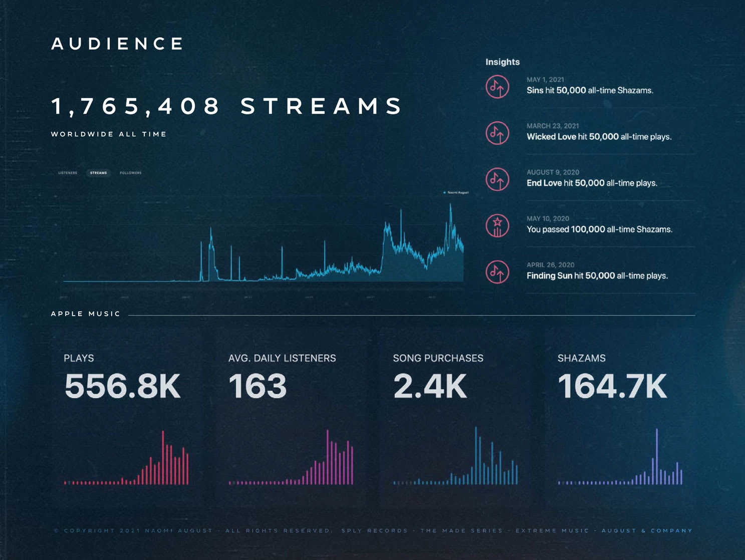Click the AVG. DAILY LISTENERS label

pyautogui.click(x=282, y=358)
